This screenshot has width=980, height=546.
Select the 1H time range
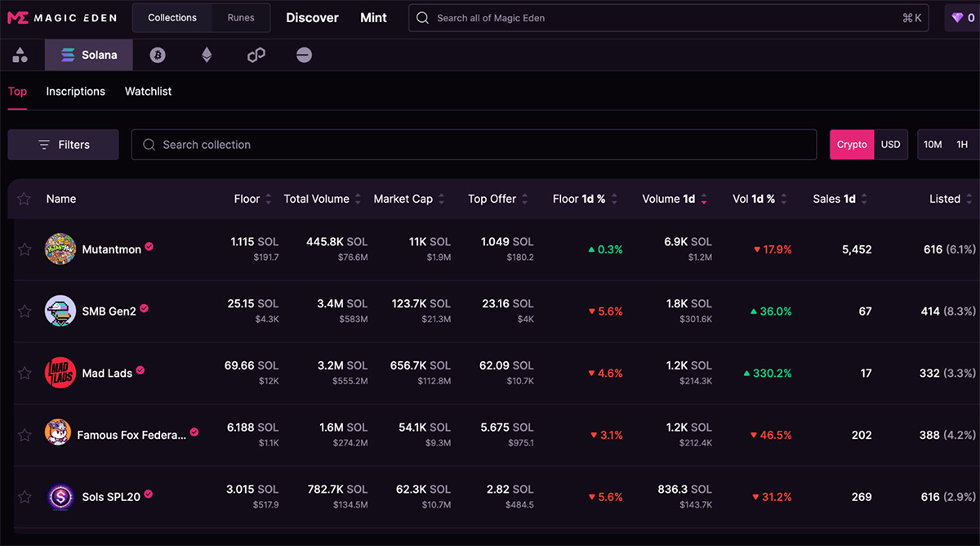tap(962, 145)
